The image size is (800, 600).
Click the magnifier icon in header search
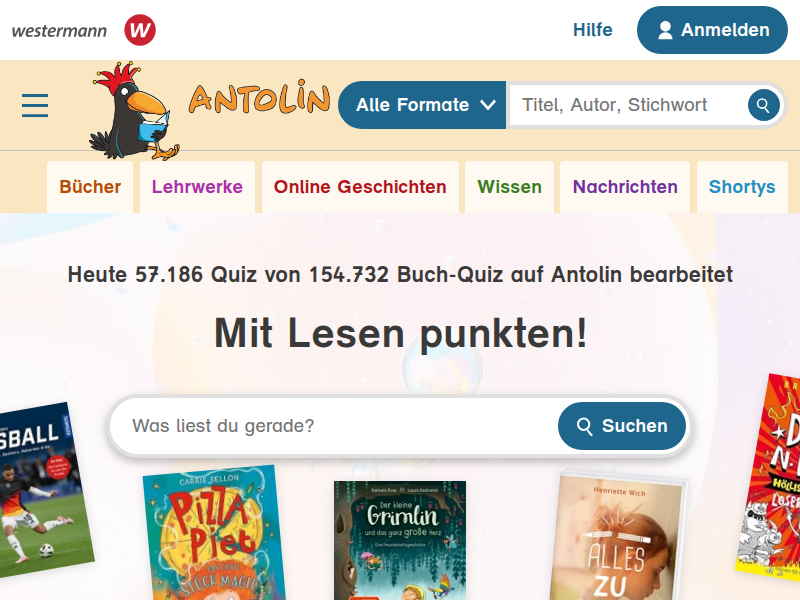pyautogui.click(x=763, y=105)
